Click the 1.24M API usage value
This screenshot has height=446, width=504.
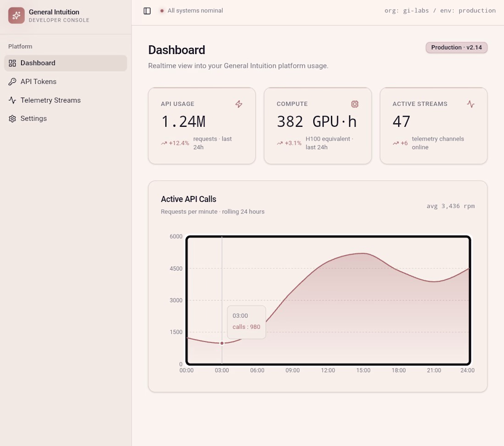183,121
